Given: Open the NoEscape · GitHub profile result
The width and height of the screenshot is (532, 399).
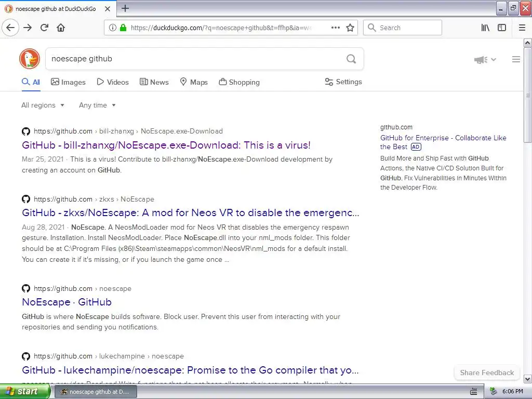Looking at the screenshot, I should pos(67,302).
